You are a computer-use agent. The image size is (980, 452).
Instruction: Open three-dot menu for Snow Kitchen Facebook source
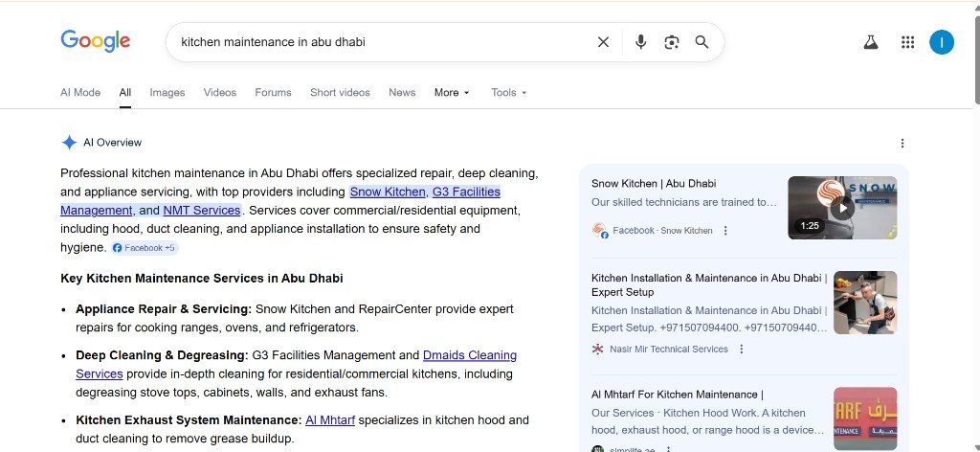click(x=725, y=231)
